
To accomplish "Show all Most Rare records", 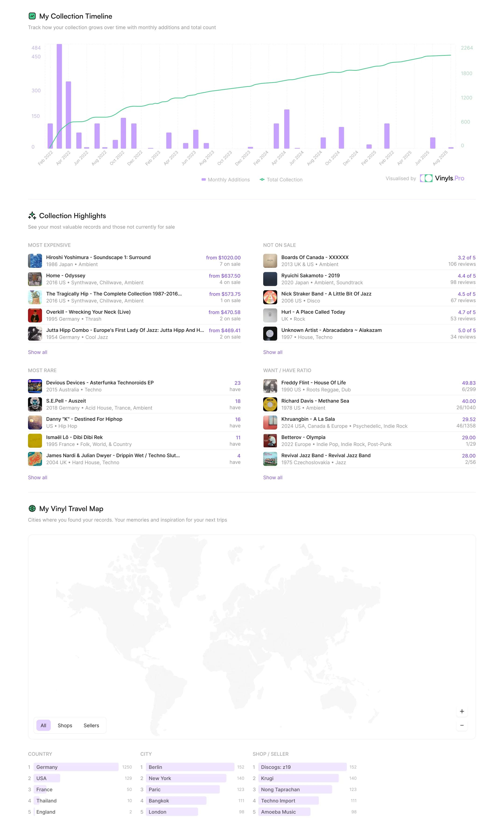I will coord(37,477).
